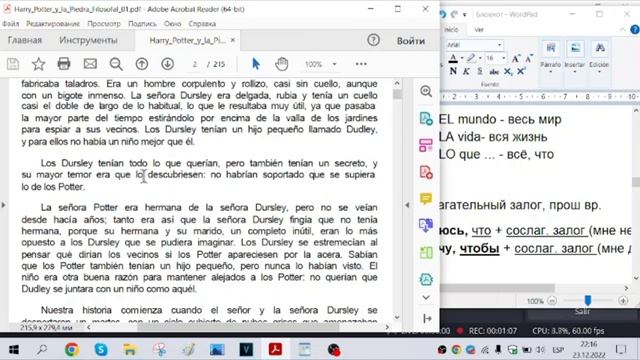Hide the right tools pane arrow

click(407, 205)
